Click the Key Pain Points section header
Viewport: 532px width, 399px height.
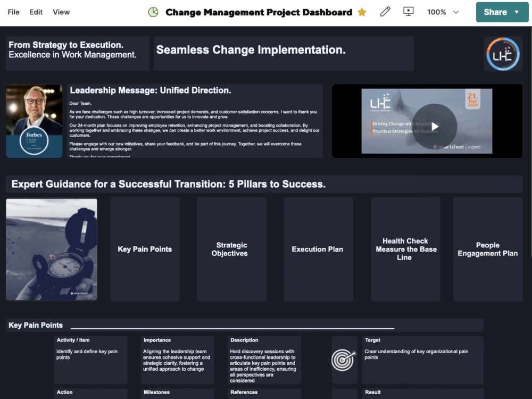[36, 325]
